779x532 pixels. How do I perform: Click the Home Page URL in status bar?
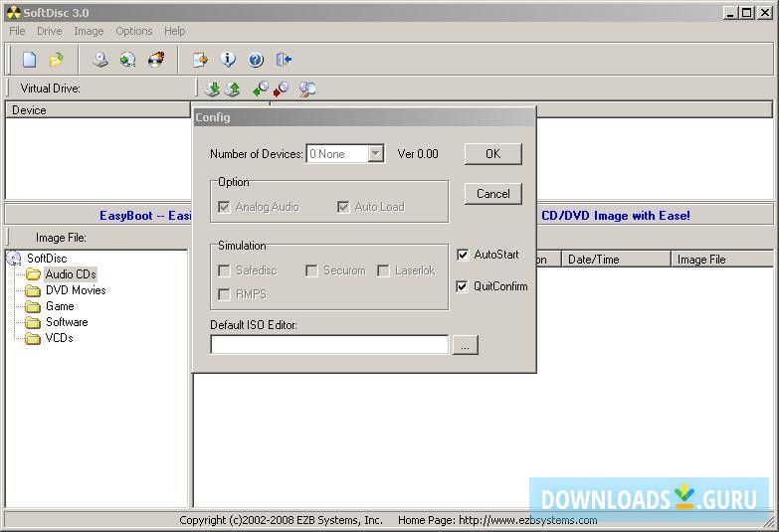coord(497,520)
